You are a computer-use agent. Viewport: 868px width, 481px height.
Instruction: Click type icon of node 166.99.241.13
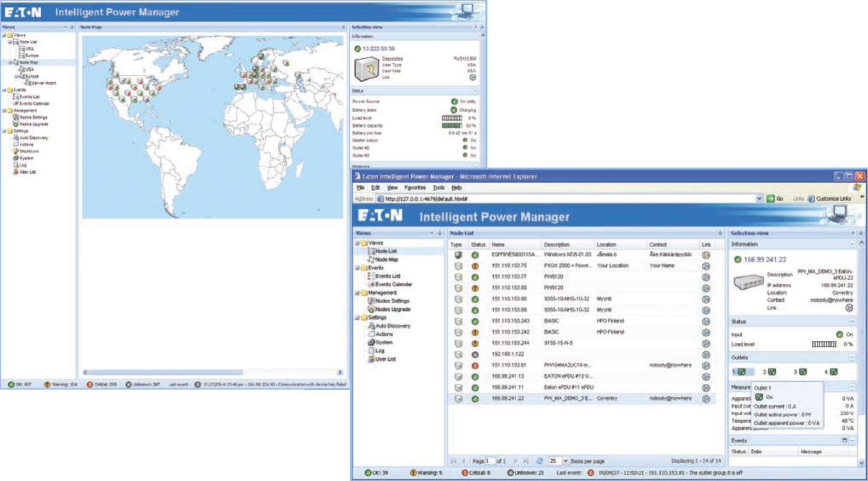point(457,377)
